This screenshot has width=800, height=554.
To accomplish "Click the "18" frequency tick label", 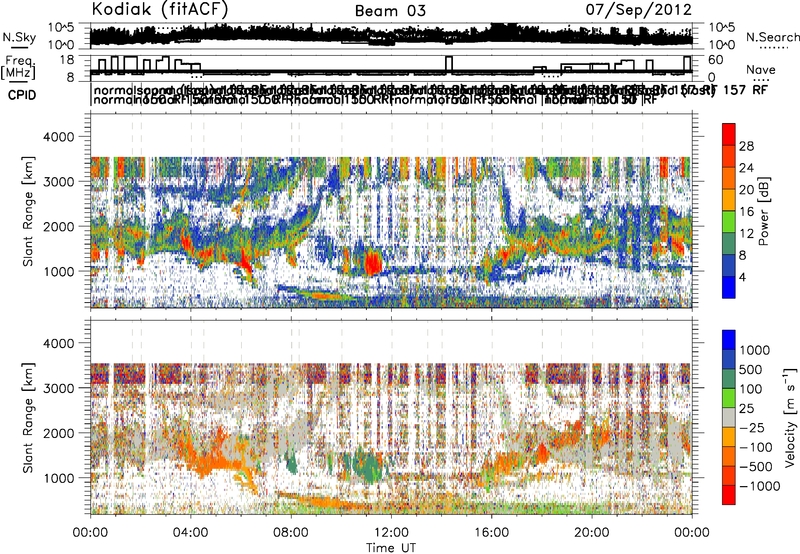I will click(x=66, y=59).
